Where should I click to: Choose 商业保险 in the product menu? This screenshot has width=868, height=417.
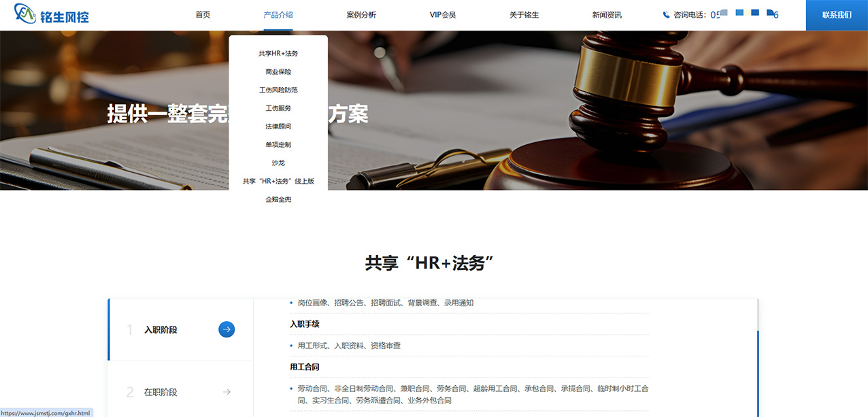pyautogui.click(x=278, y=71)
